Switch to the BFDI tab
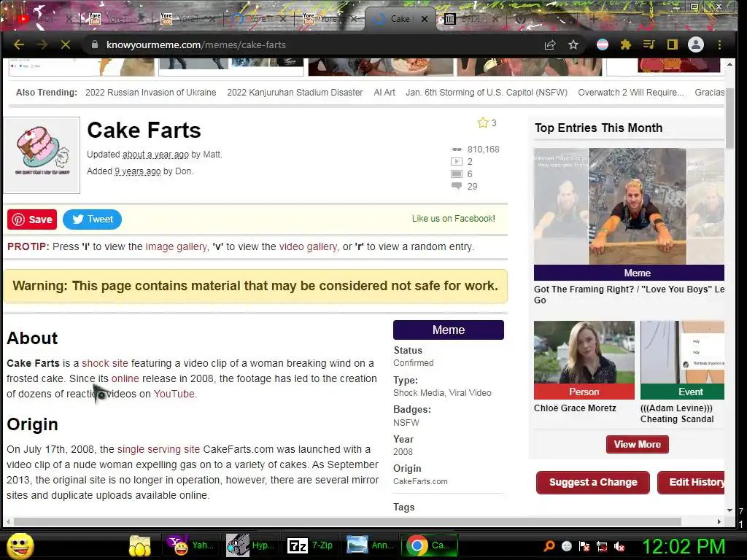747x560 pixels. coord(472,19)
